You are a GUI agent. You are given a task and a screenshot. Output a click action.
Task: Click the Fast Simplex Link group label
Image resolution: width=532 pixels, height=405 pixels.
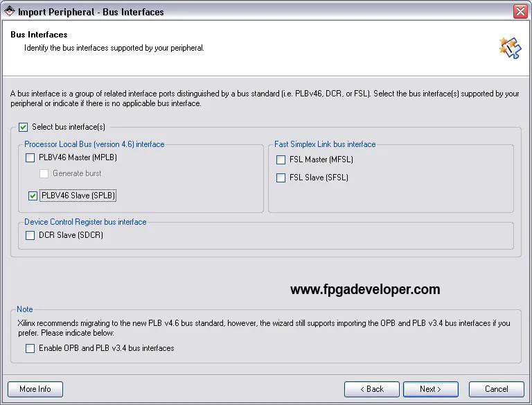pyautogui.click(x=325, y=144)
